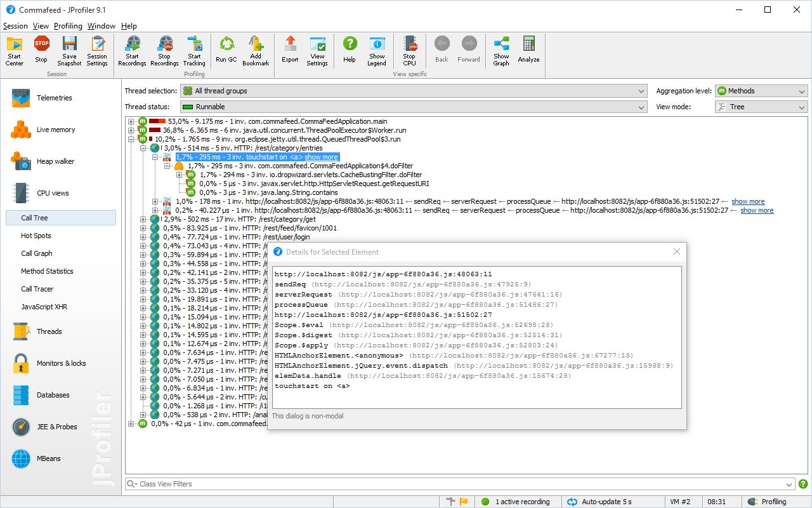Open the Window menu
The height and width of the screenshot is (508, 812).
point(101,26)
